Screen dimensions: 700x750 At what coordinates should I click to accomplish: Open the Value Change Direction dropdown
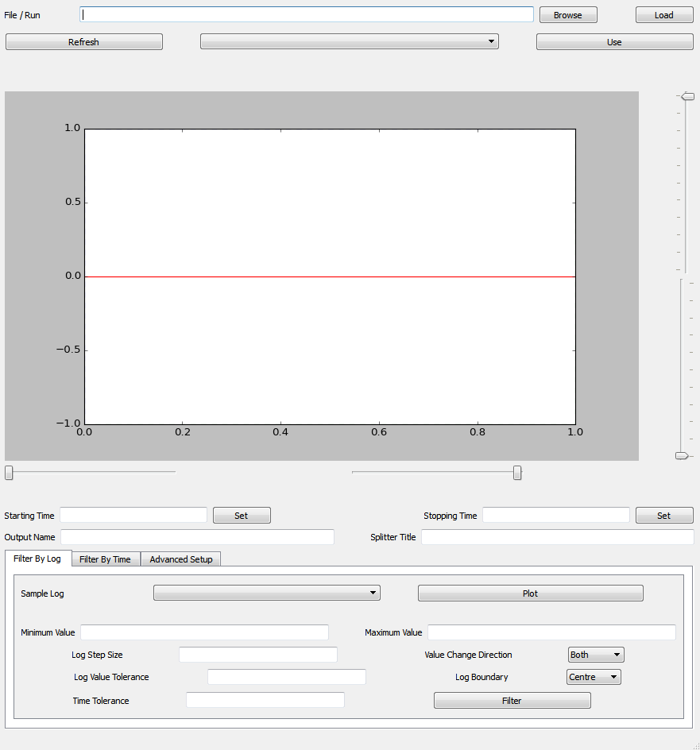pos(596,655)
